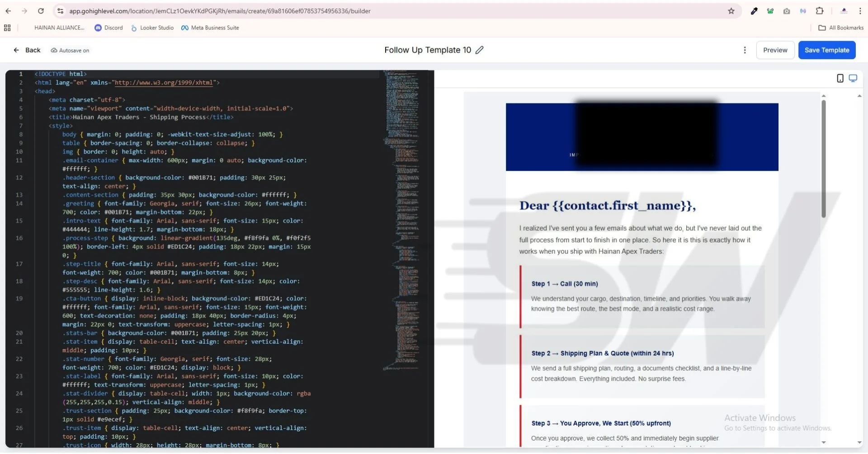Expand the All Bookmarks folder
The width and height of the screenshot is (868, 454).
(841, 28)
